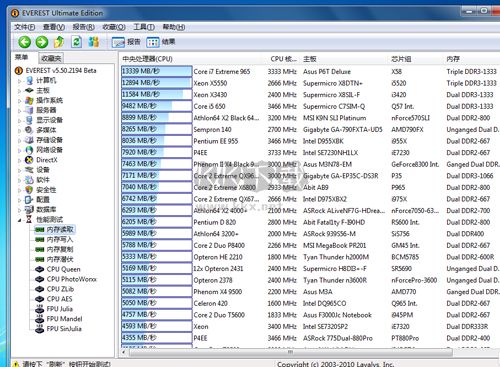
Task: Select the 9482 MB/秒 result bar
Action: (x=157, y=106)
